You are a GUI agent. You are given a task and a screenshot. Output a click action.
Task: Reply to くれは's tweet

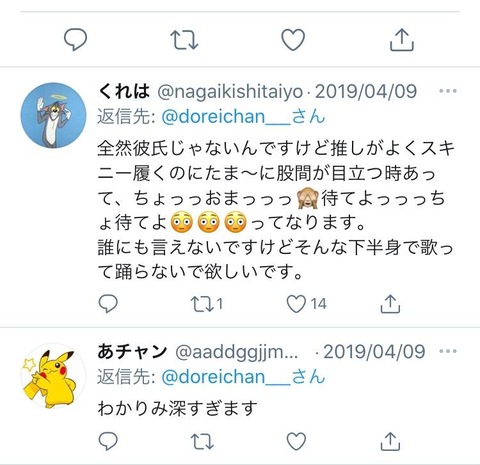108,303
